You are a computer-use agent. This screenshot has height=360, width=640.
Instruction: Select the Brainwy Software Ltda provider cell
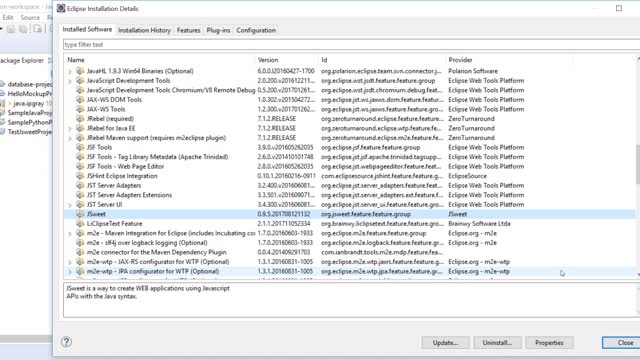(479, 224)
